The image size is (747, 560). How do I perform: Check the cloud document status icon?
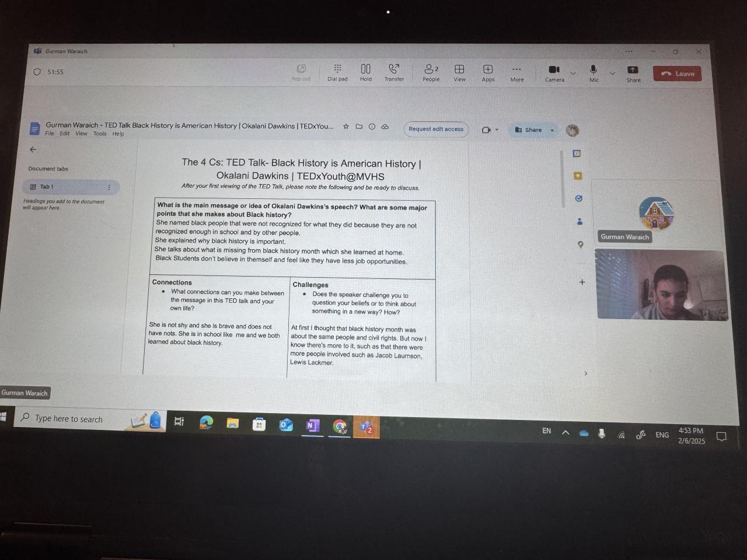click(x=385, y=126)
